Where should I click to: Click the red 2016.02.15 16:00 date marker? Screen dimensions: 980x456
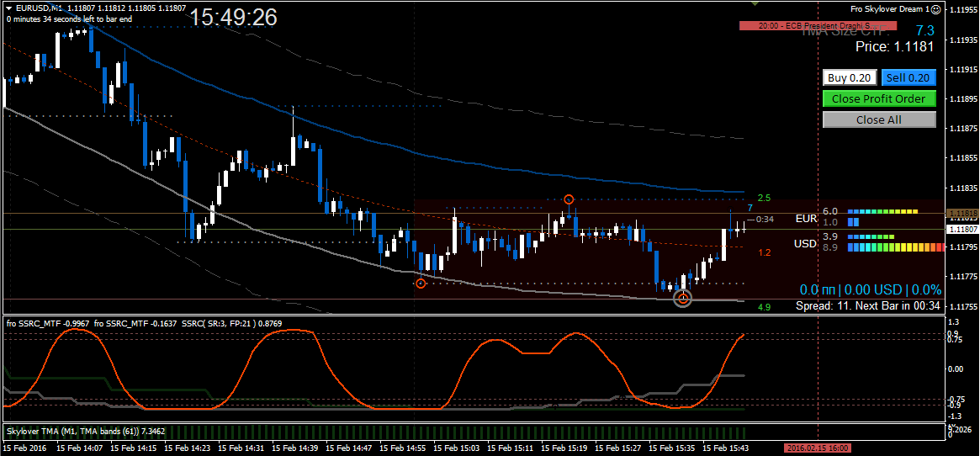pos(817,448)
